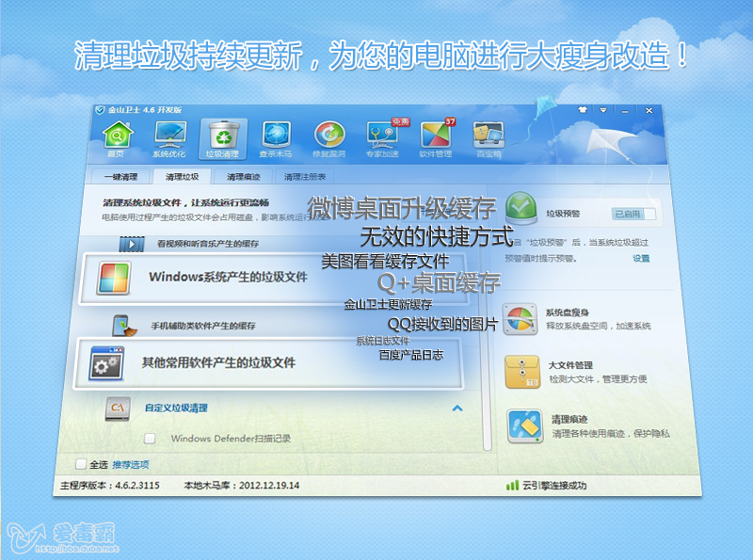Screen dimensions: 753x560
Task: Toggle the 垃圾预警 已启用 switch
Action: (633, 215)
